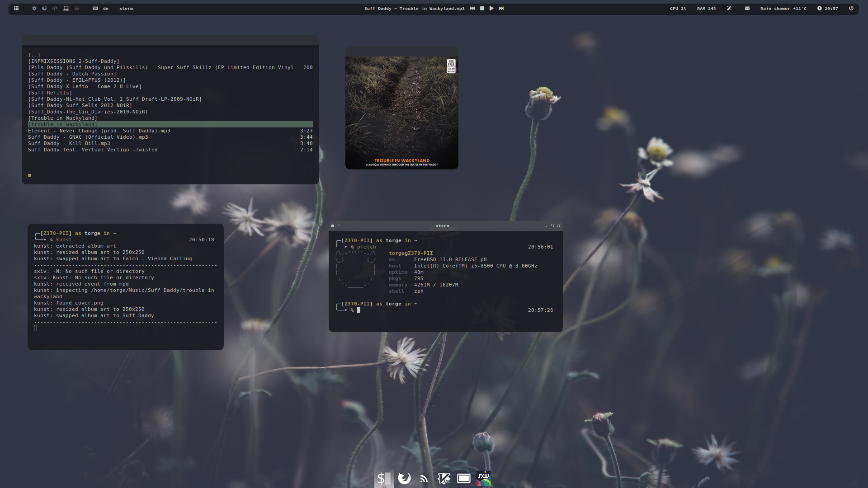This screenshot has height=488, width=868.
Task: Minimize xterm with single-dot titlebar button
Action: click(546, 226)
